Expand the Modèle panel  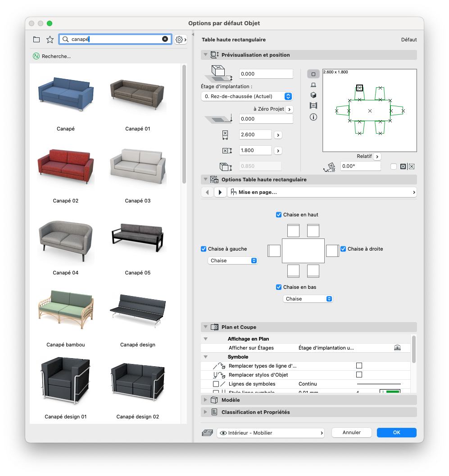point(206,400)
